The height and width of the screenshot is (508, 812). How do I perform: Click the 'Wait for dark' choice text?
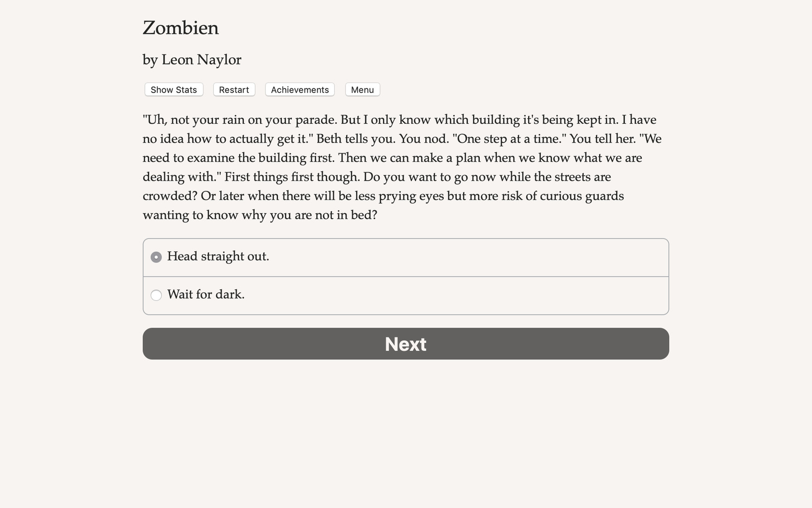(x=206, y=295)
